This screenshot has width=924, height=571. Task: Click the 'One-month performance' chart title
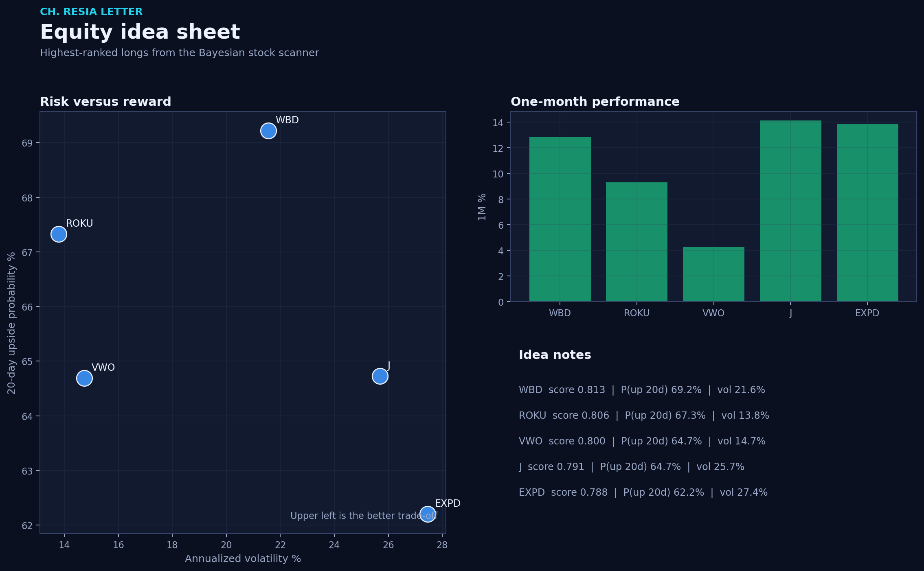click(x=595, y=102)
